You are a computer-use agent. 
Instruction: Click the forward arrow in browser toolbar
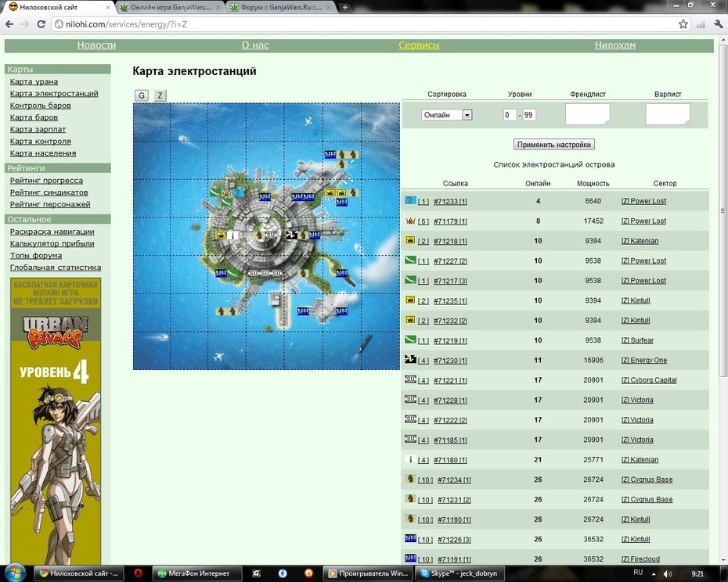25,24
